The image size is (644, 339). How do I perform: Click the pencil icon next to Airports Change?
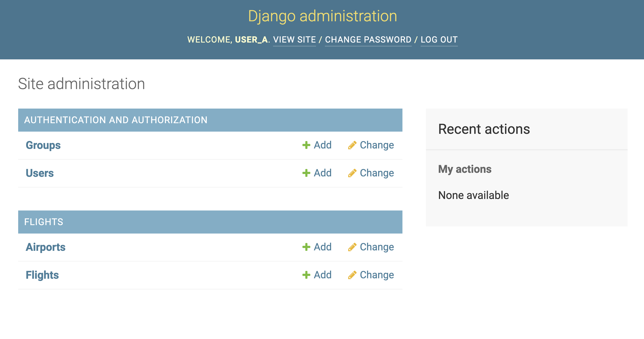[352, 247]
